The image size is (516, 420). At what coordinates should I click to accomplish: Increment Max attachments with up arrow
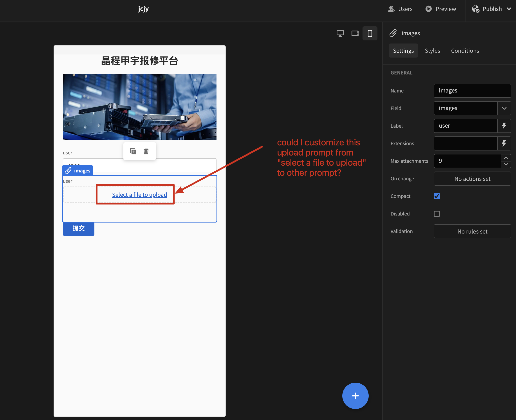click(x=506, y=157)
